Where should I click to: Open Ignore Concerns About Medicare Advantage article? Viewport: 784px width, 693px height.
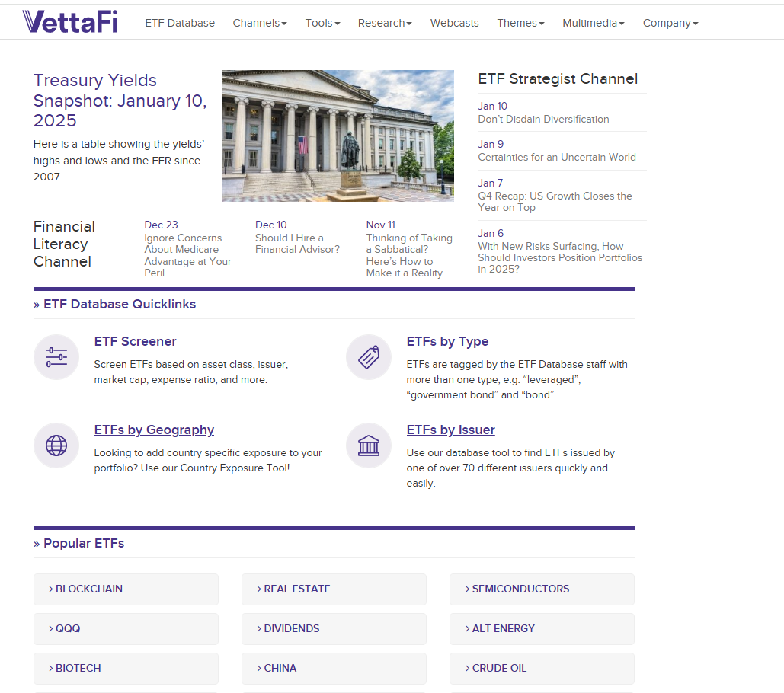pos(188,255)
